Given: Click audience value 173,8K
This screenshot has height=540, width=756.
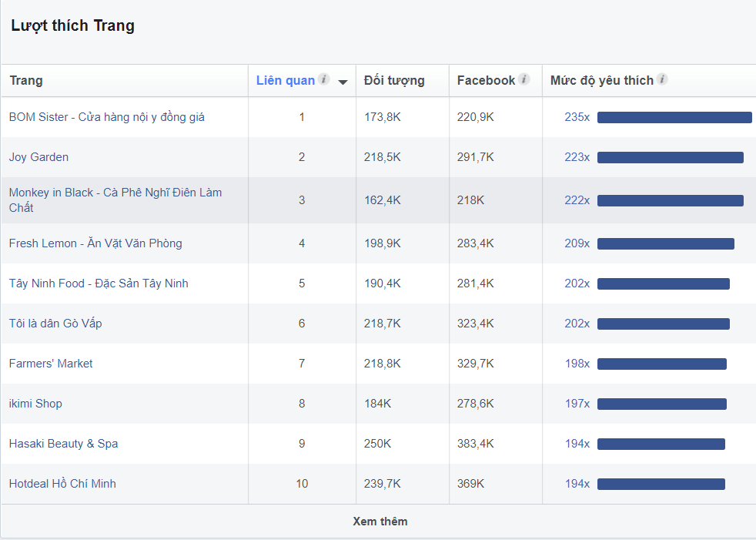Looking at the screenshot, I should [x=383, y=117].
